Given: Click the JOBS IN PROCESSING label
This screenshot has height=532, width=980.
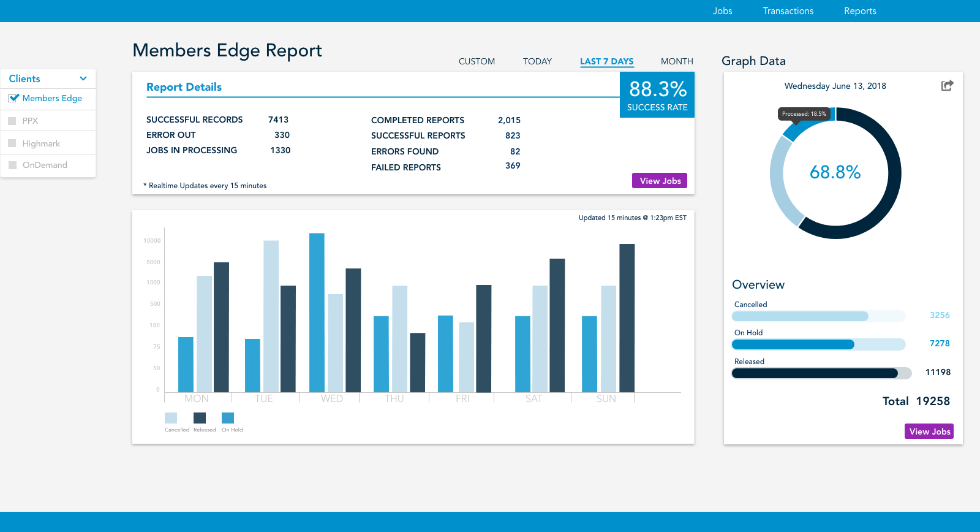Looking at the screenshot, I should [x=192, y=150].
